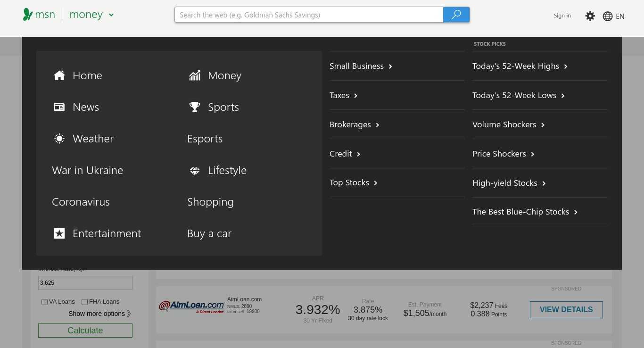644x348 pixels.
Task: Open the money section dropdown arrow
Action: 111,15
